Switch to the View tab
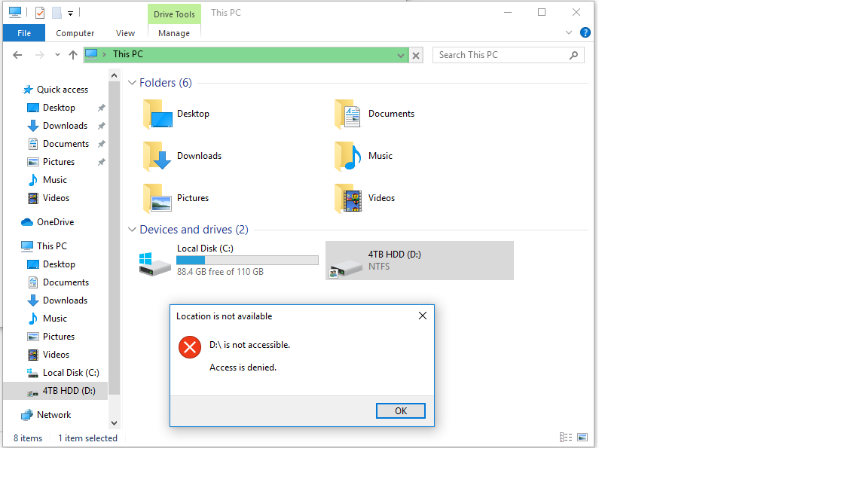This screenshot has height=488, width=868. (x=125, y=33)
